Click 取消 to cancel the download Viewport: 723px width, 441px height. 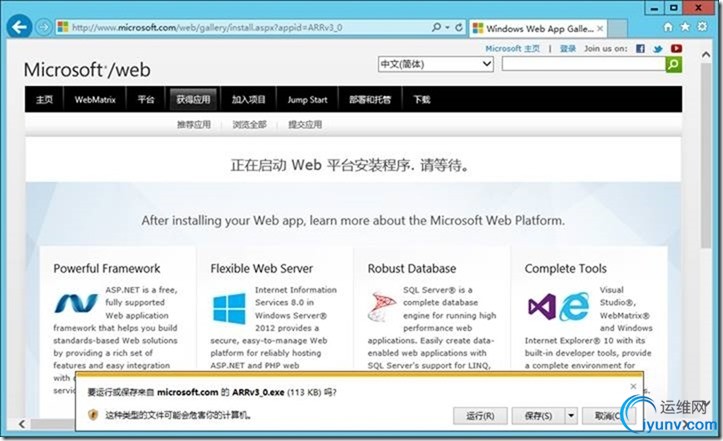pos(609,416)
